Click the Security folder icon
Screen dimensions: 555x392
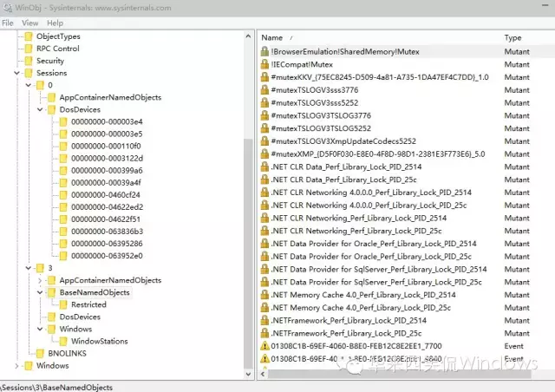[x=29, y=61]
